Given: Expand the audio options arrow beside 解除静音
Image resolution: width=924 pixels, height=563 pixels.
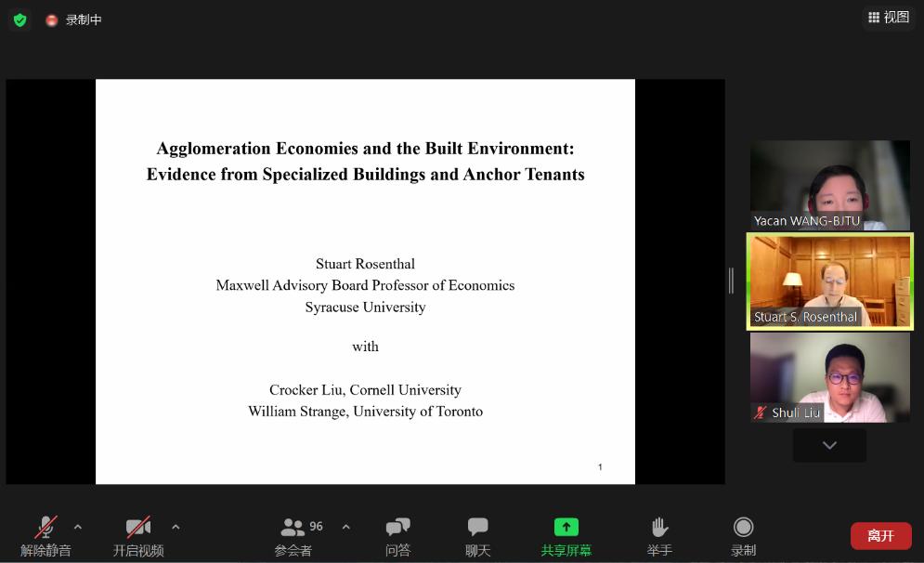Looking at the screenshot, I should (78, 527).
